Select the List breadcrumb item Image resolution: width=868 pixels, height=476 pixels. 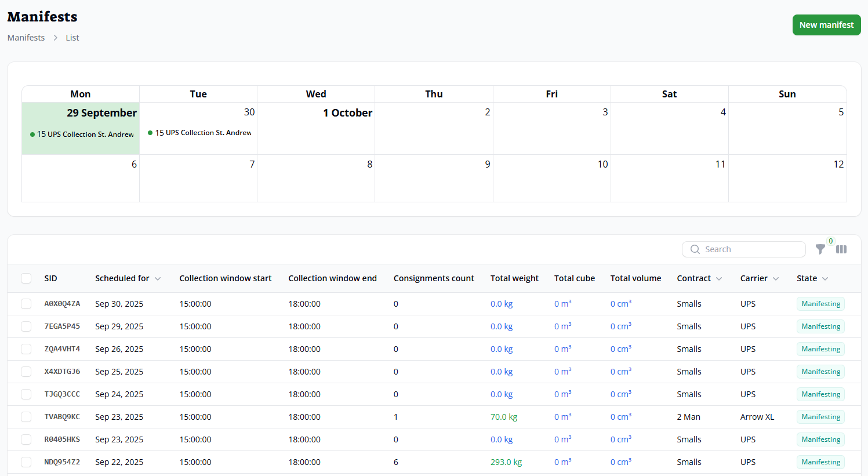72,38
